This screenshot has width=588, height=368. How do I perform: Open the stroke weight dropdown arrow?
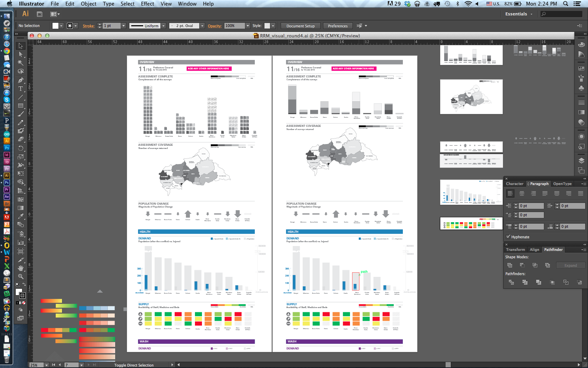tap(123, 26)
